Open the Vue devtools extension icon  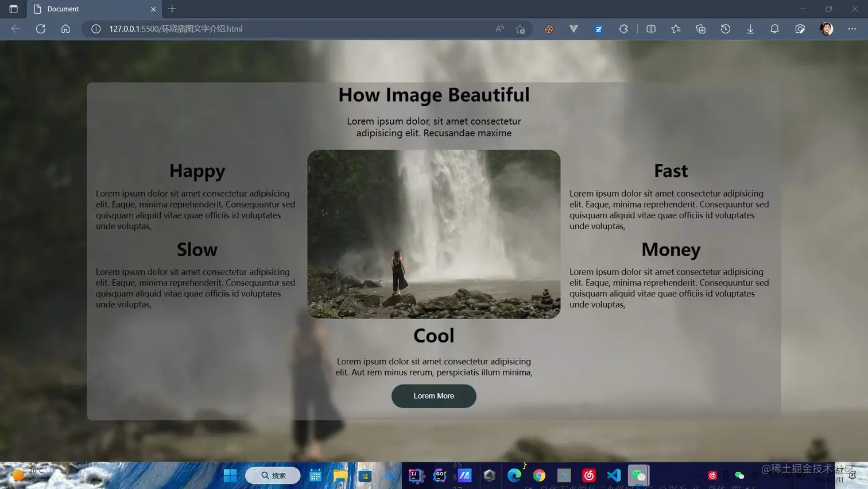pyautogui.click(x=573, y=29)
